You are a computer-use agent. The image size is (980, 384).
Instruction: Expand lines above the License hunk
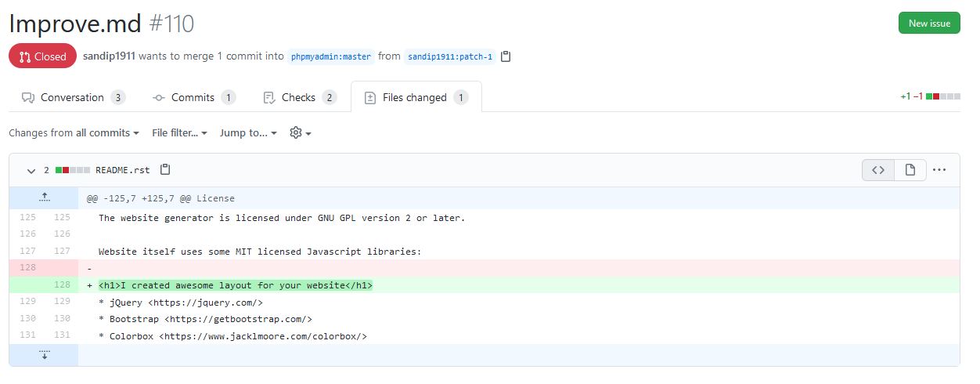(x=44, y=198)
